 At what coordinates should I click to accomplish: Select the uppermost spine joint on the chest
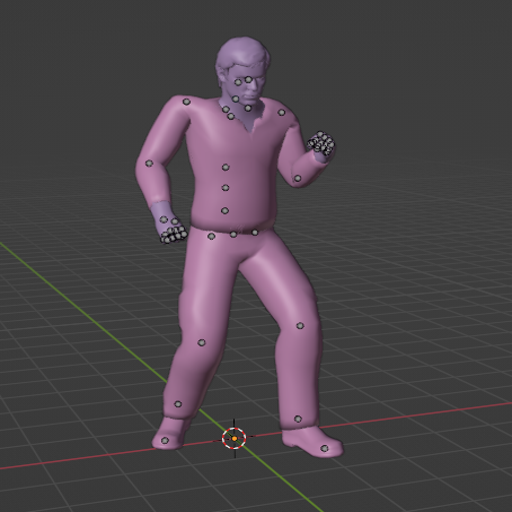pos(226,167)
